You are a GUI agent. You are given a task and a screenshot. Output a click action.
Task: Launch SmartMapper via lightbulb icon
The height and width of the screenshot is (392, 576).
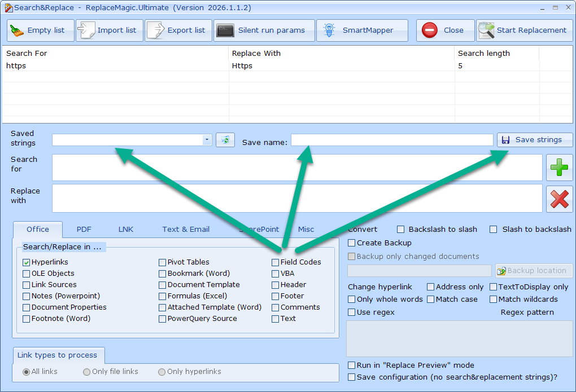[x=329, y=30]
